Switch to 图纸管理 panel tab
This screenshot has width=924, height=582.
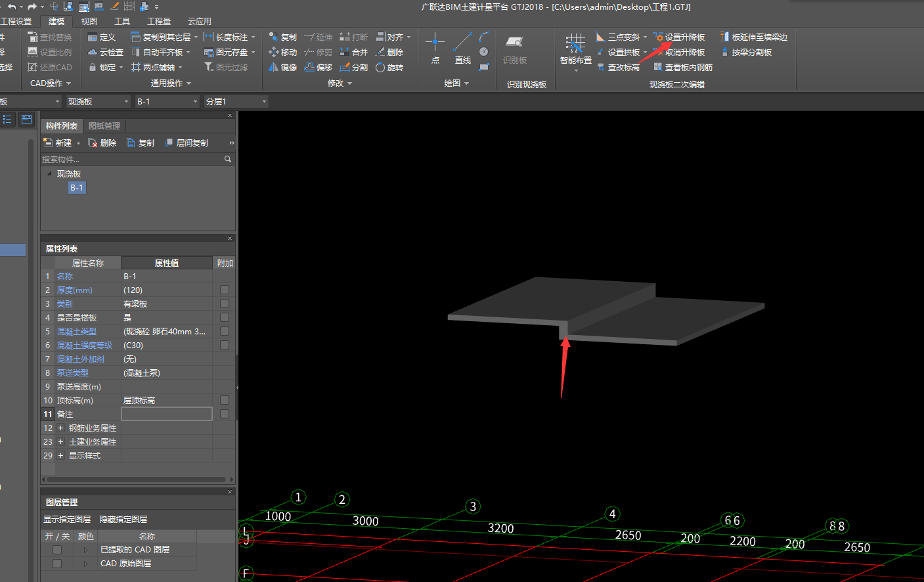point(104,126)
